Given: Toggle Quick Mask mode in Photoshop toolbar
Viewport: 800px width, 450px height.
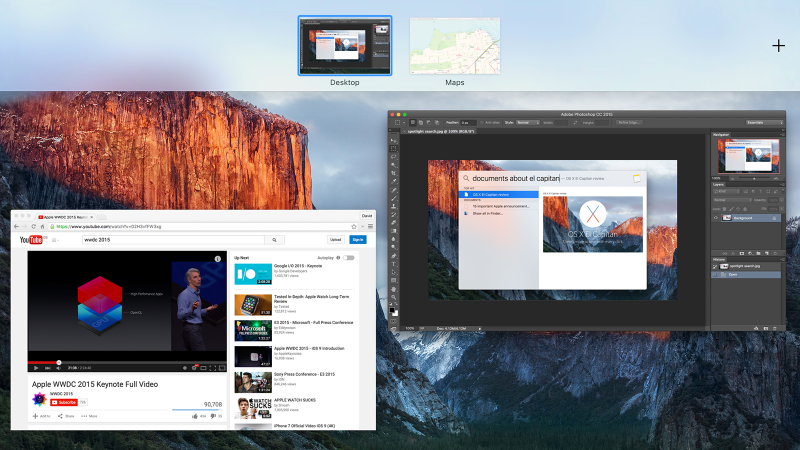Looking at the screenshot, I should coord(393,321).
